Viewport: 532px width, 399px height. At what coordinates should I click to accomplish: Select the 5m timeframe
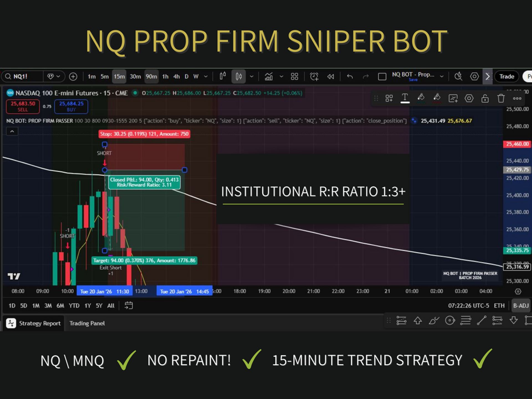[x=105, y=76]
